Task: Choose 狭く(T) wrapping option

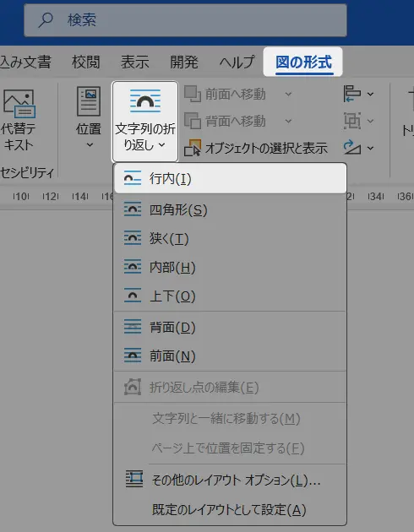Action: [x=231, y=238]
